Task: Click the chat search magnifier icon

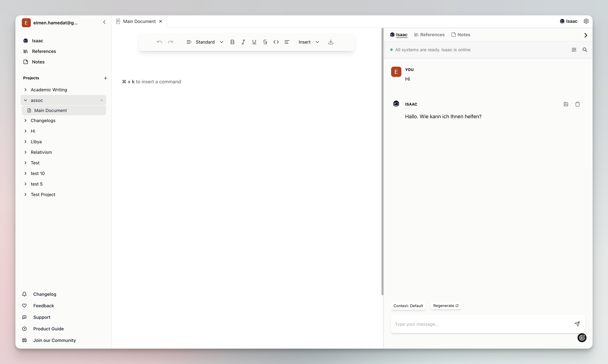Action: pos(585,50)
